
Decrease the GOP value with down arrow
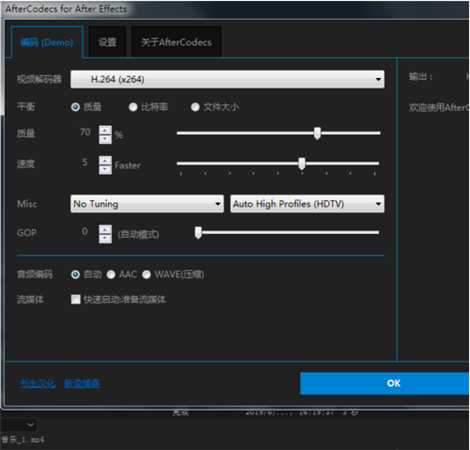coord(105,238)
